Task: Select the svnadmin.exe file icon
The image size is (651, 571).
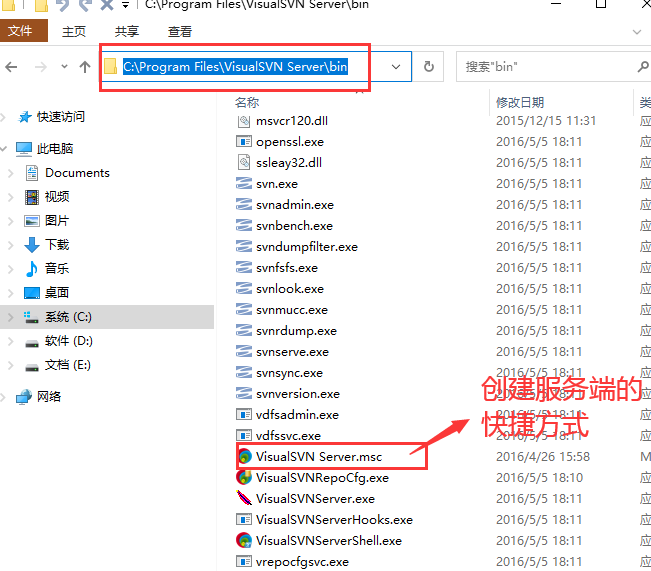Action: pos(244,204)
